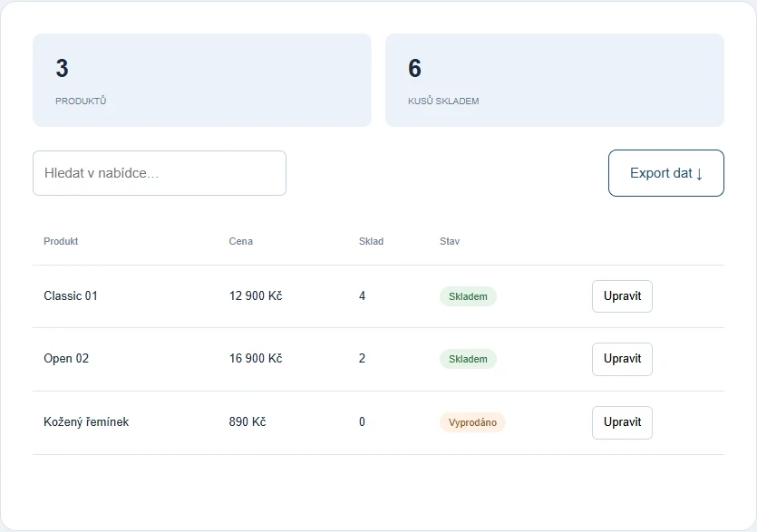Click stock value 4 for Classic 01
The image size is (757, 532).
tap(362, 295)
